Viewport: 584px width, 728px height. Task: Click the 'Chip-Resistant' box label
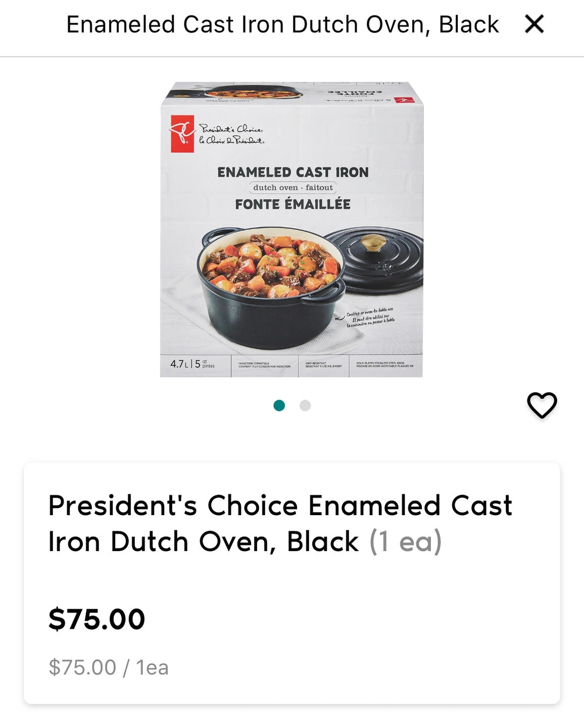323,365
